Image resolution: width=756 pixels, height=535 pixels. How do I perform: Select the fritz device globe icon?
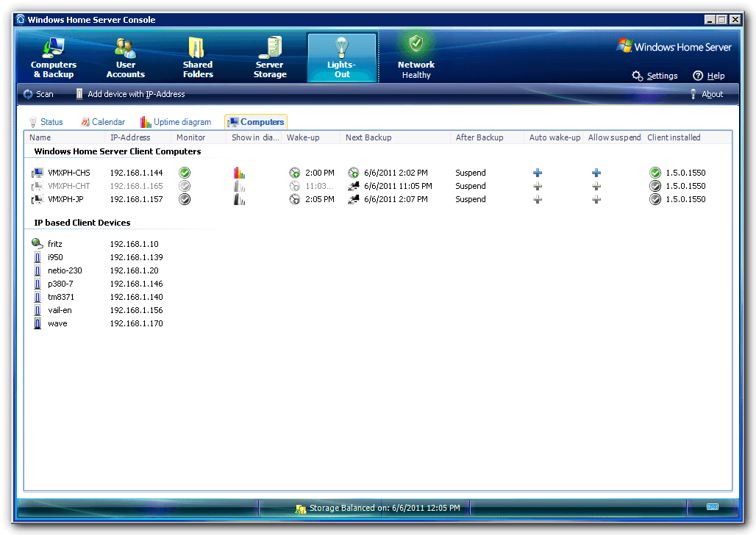[37, 243]
